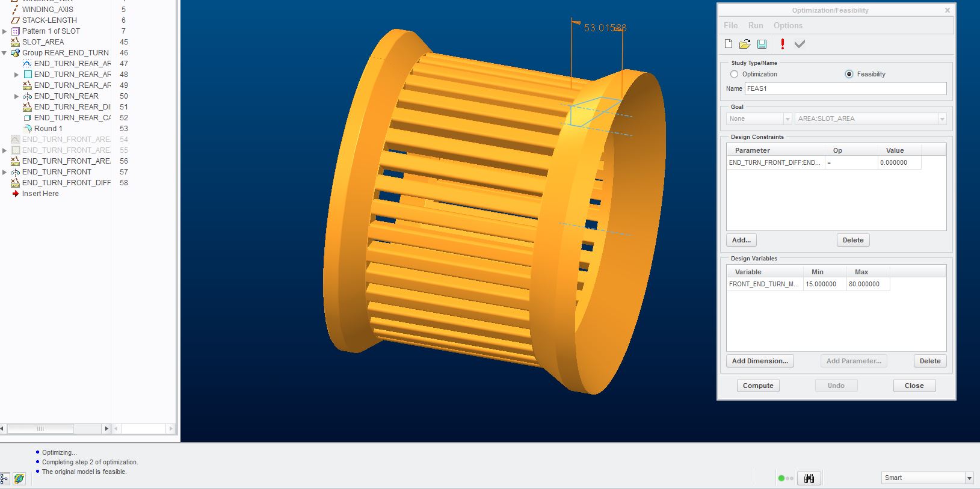Screen dimensions: 980x489
Task: Click the model tree horizontal scrollbar thumb
Action: coord(40,429)
